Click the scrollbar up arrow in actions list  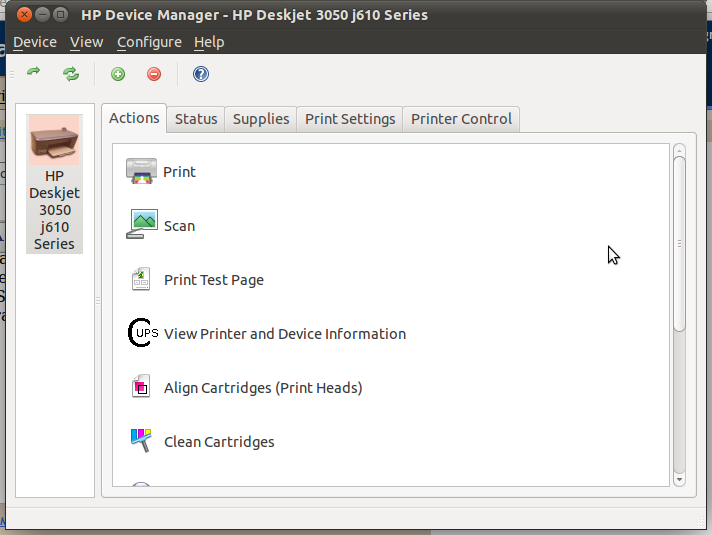(x=679, y=150)
